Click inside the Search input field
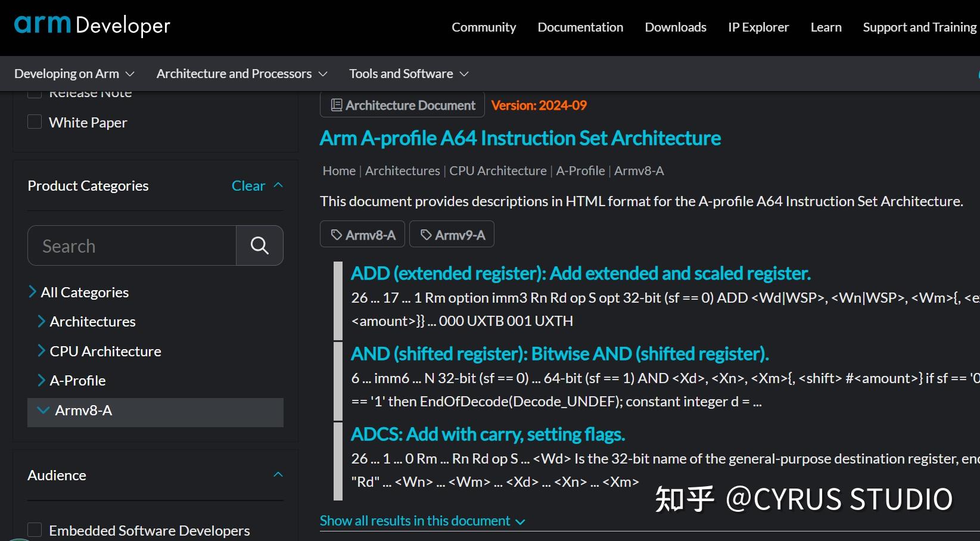This screenshot has height=541, width=980. click(x=131, y=245)
